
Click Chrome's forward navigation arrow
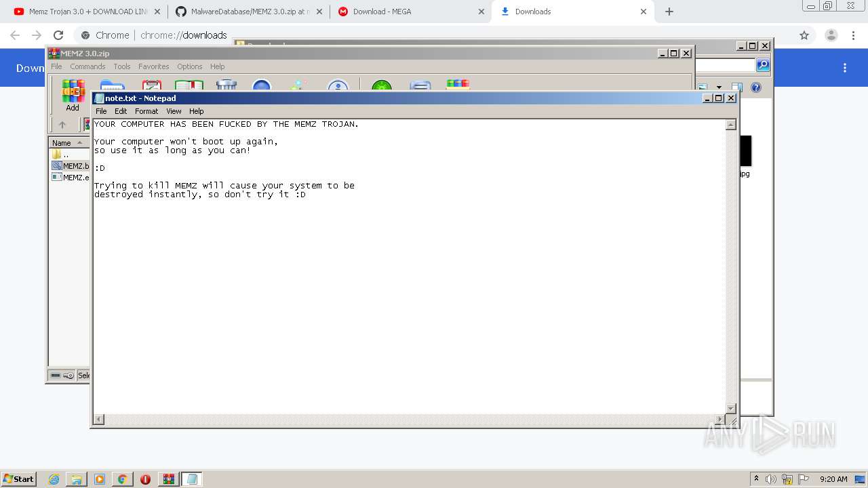pyautogui.click(x=37, y=35)
